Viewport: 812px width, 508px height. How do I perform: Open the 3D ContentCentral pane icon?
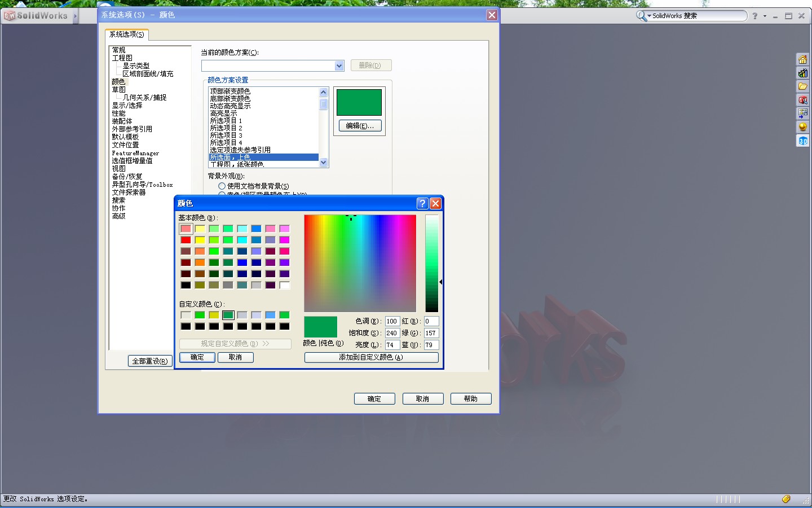[802, 141]
